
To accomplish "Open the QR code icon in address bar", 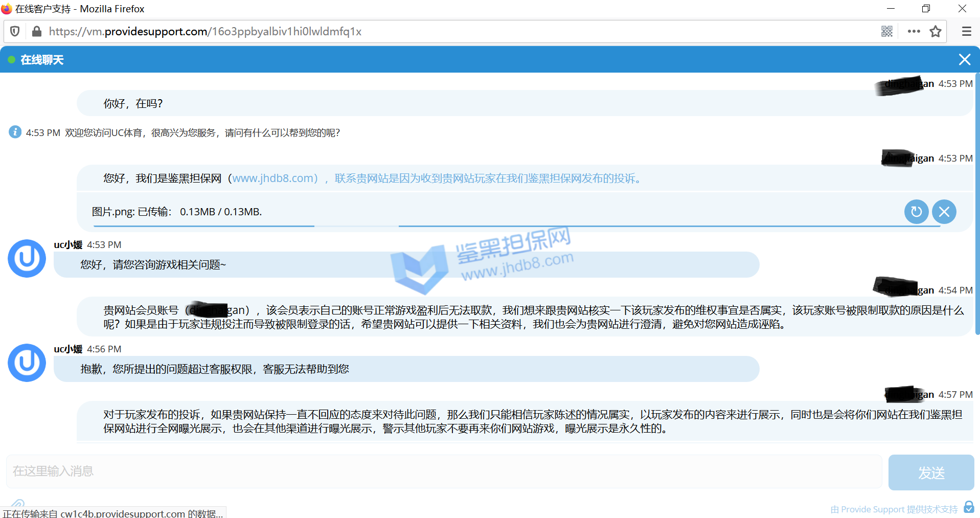I will (887, 32).
